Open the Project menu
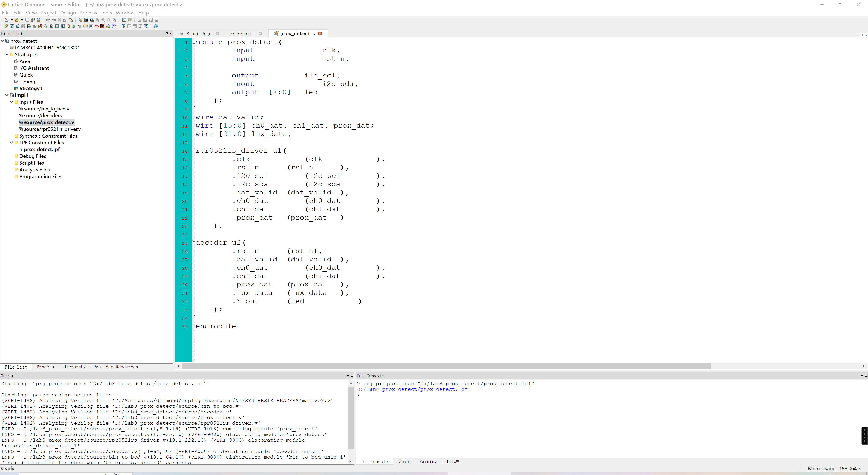 49,12
